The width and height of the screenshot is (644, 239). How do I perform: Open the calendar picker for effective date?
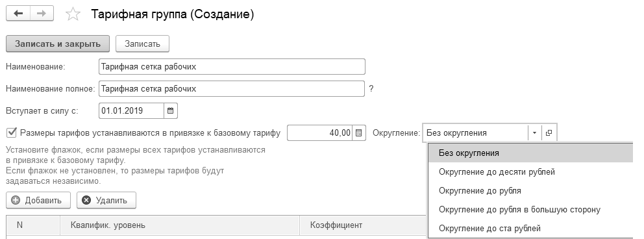[x=171, y=111]
